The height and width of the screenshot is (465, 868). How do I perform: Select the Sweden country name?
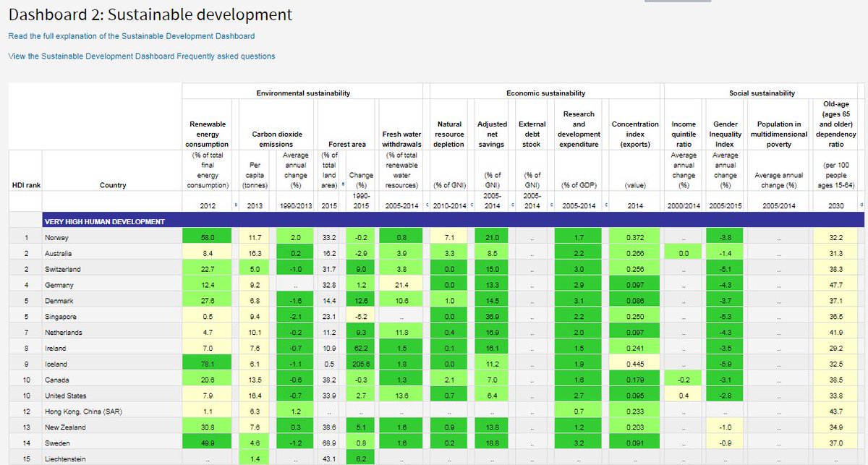click(58, 443)
